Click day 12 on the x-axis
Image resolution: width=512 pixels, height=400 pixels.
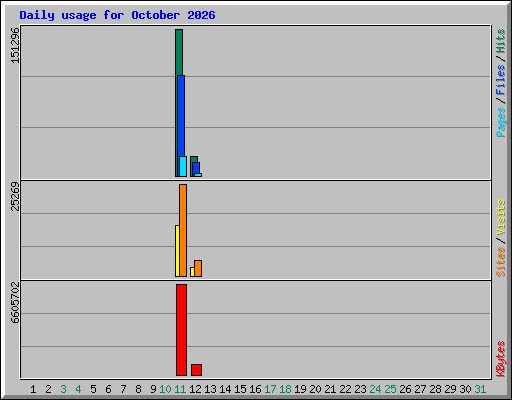point(195,389)
